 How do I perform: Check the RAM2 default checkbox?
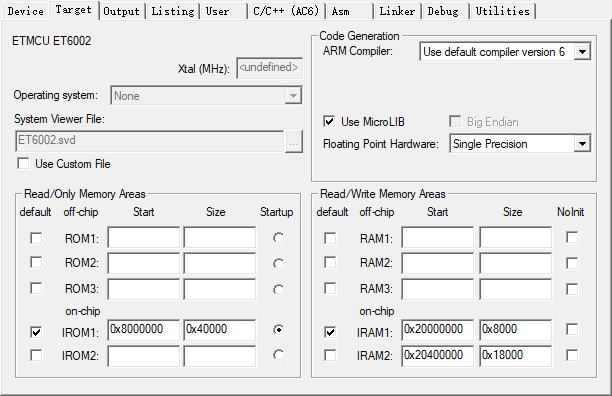(330, 262)
